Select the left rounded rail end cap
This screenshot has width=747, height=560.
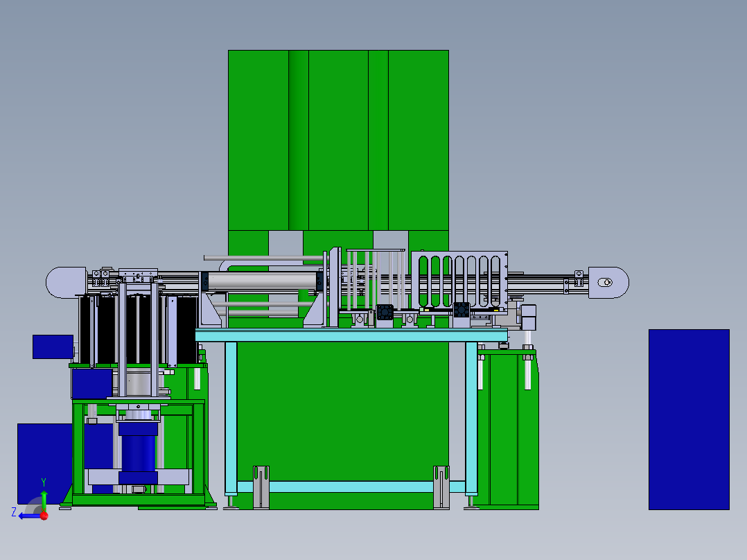67,283
